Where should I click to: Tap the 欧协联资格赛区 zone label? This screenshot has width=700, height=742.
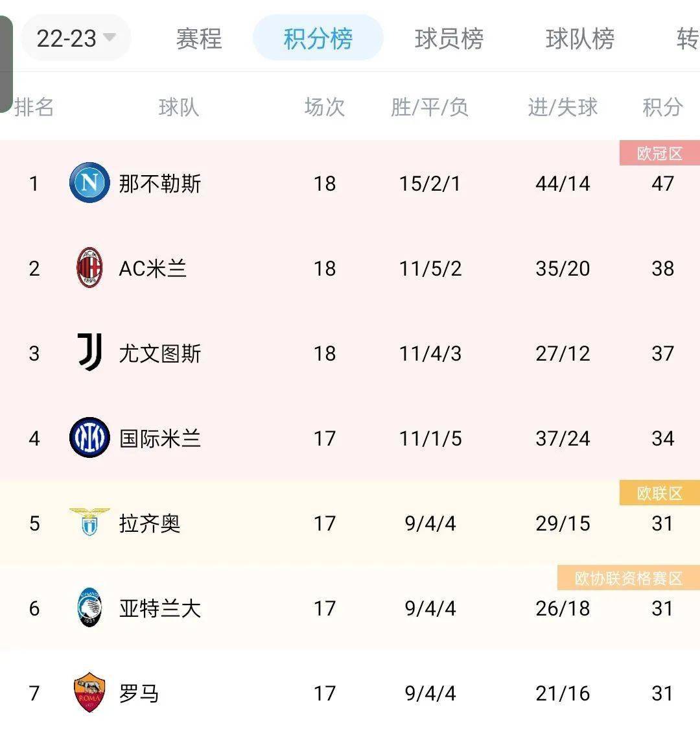[628, 578]
